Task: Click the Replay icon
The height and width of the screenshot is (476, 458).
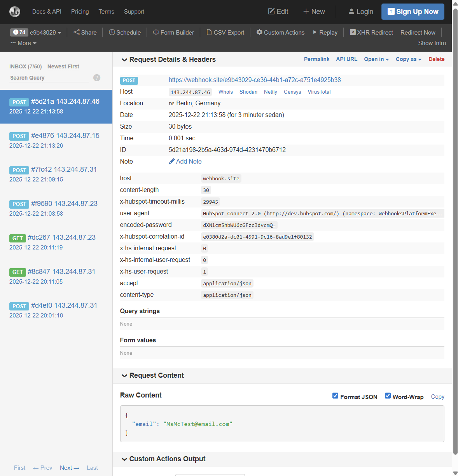Action: 316,33
